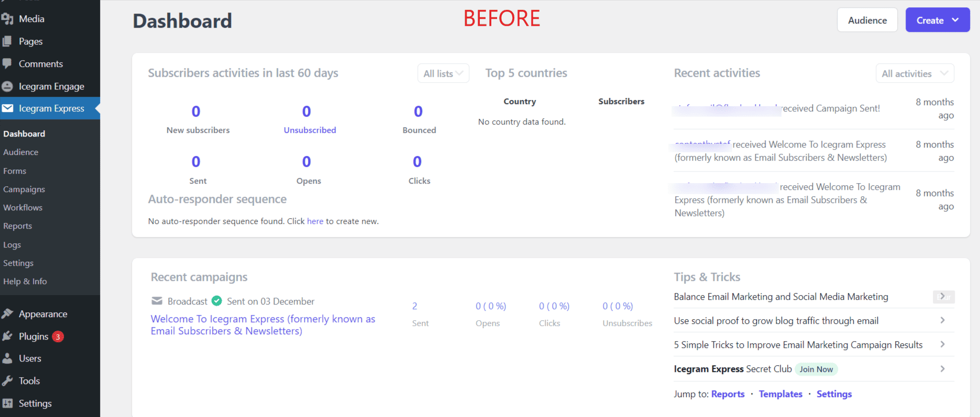Open Campaigns submenu item

(x=24, y=189)
